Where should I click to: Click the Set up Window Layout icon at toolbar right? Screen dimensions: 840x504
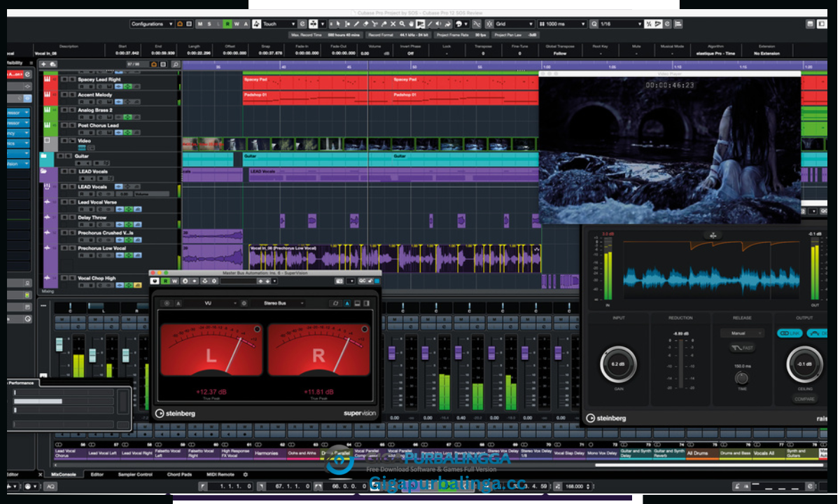811,24
